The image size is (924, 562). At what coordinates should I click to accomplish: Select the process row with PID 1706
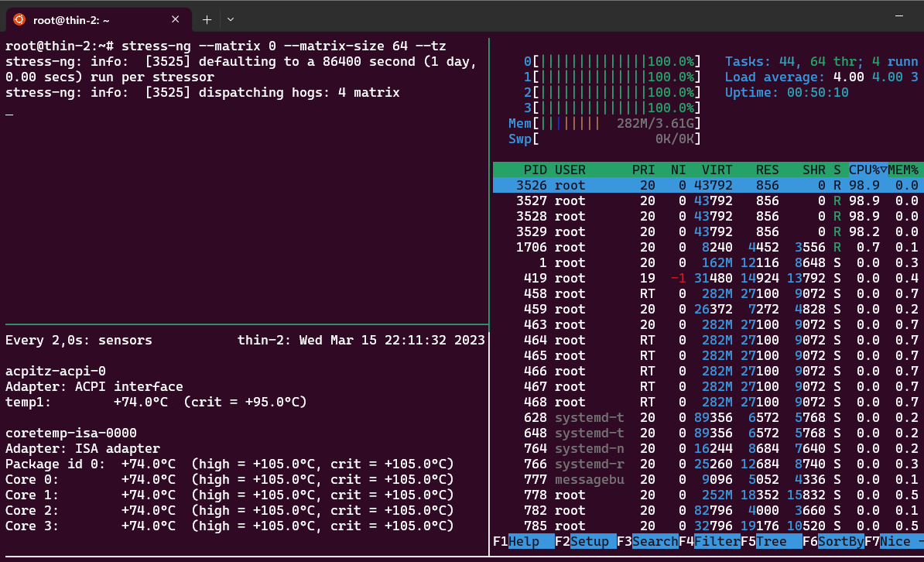(708, 247)
